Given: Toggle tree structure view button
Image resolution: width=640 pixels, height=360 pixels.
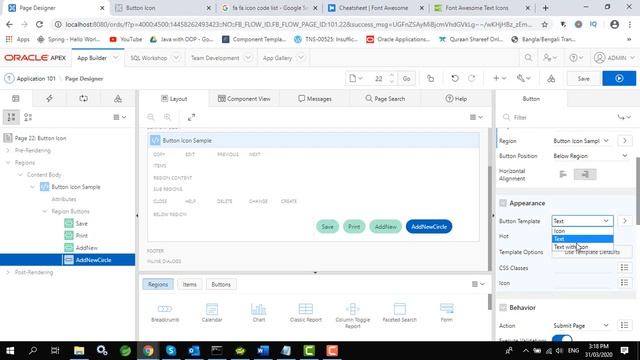Looking at the screenshot, I should pos(11,117).
